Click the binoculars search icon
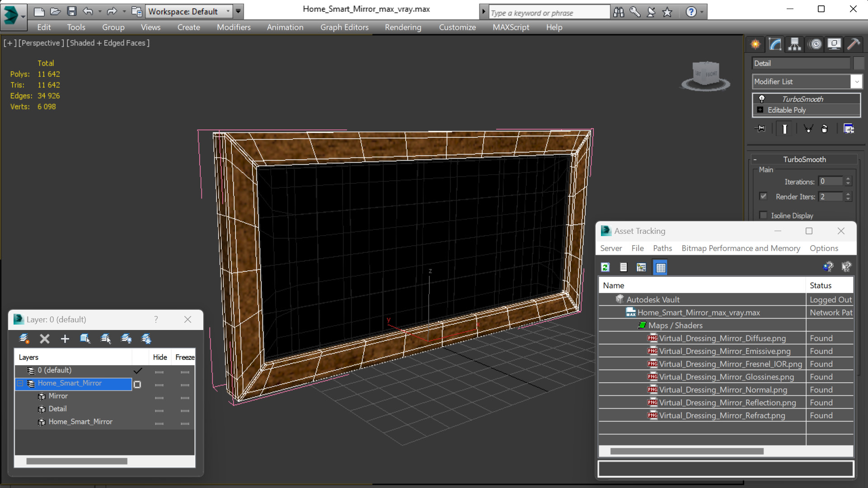The height and width of the screenshot is (488, 868). (x=619, y=12)
